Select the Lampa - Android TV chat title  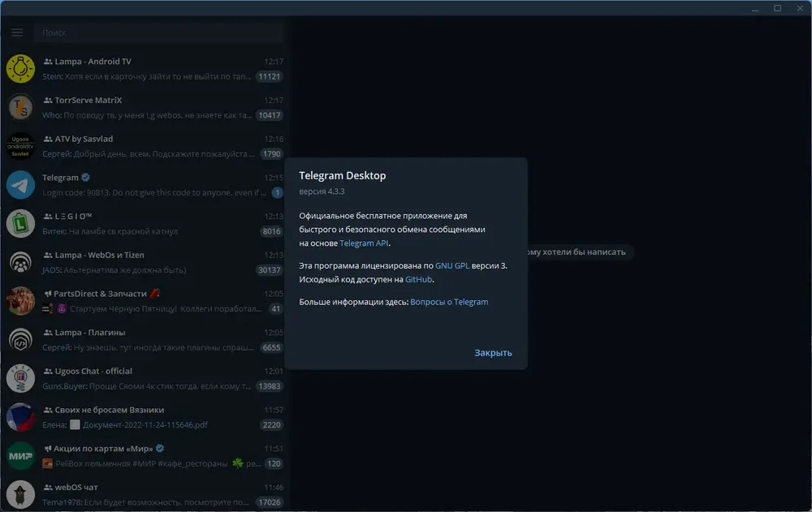93,61
